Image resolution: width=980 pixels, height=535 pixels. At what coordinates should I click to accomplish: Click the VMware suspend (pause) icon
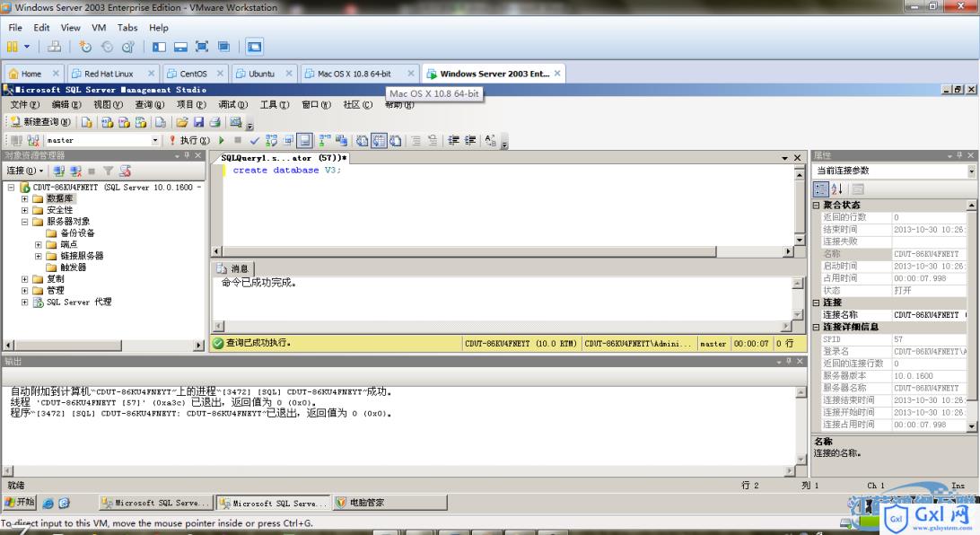pyautogui.click(x=12, y=47)
